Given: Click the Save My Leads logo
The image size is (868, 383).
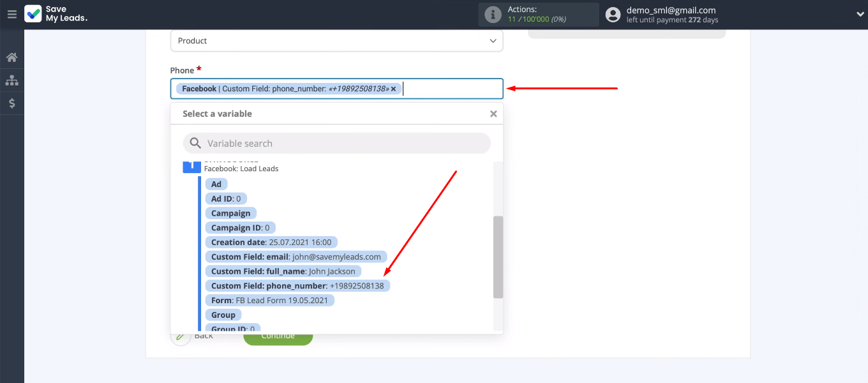Looking at the screenshot, I should point(56,14).
